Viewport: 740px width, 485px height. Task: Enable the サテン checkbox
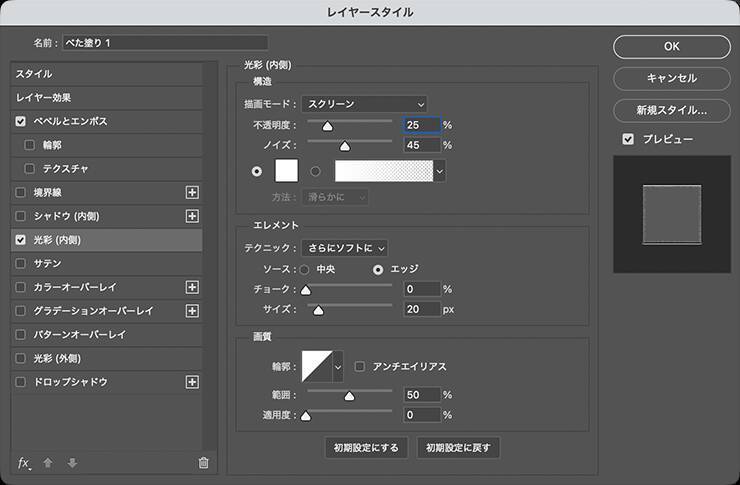coord(20,263)
